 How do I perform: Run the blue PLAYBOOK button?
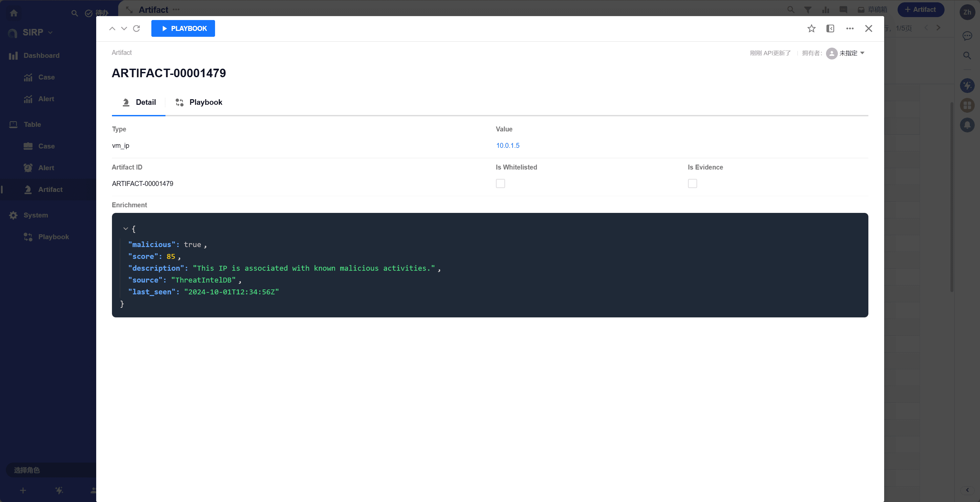coord(183,29)
